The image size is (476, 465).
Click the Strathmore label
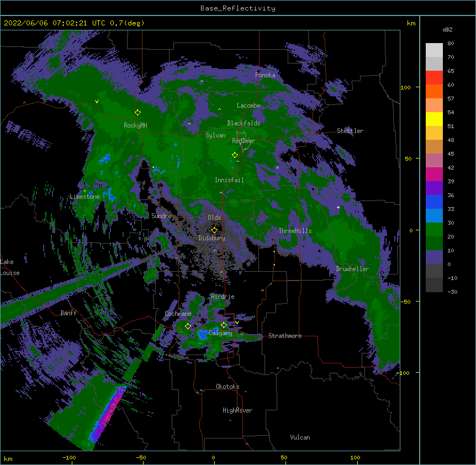click(x=285, y=336)
